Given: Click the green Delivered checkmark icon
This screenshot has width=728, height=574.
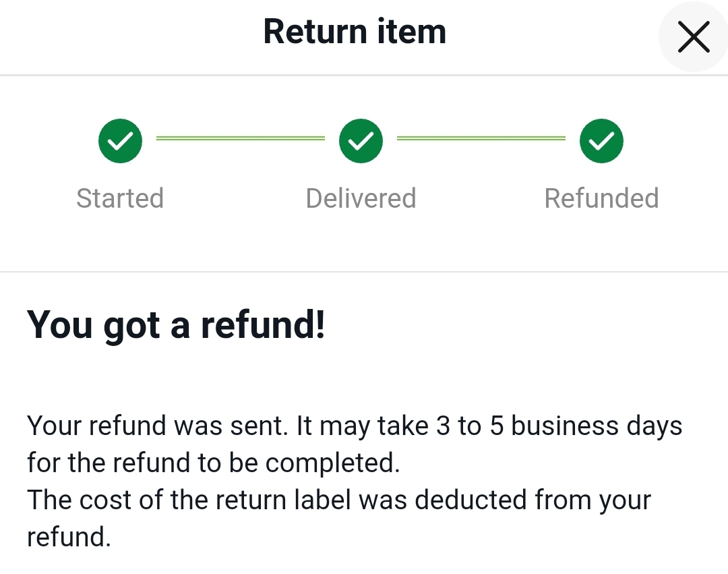Looking at the screenshot, I should coord(361,141).
